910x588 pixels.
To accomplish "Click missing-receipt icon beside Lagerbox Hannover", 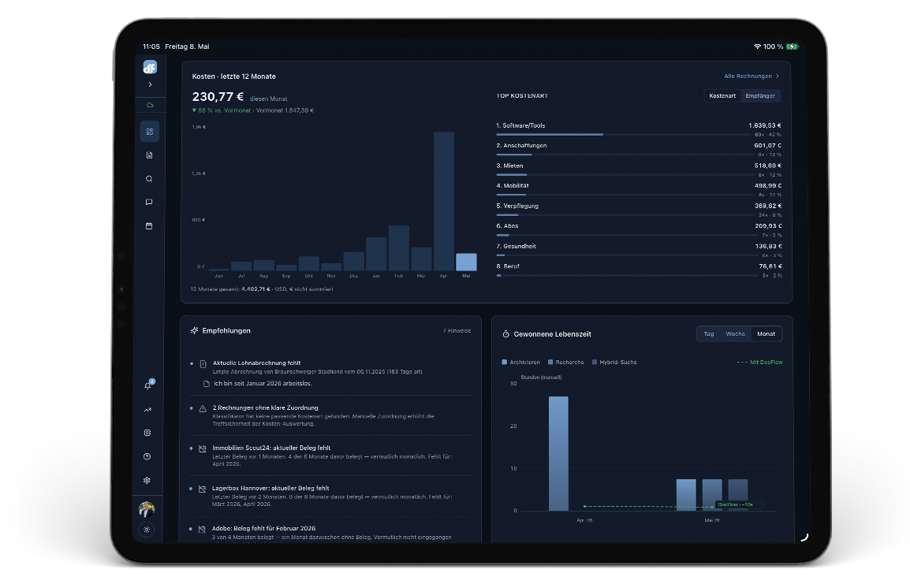I will [202, 489].
